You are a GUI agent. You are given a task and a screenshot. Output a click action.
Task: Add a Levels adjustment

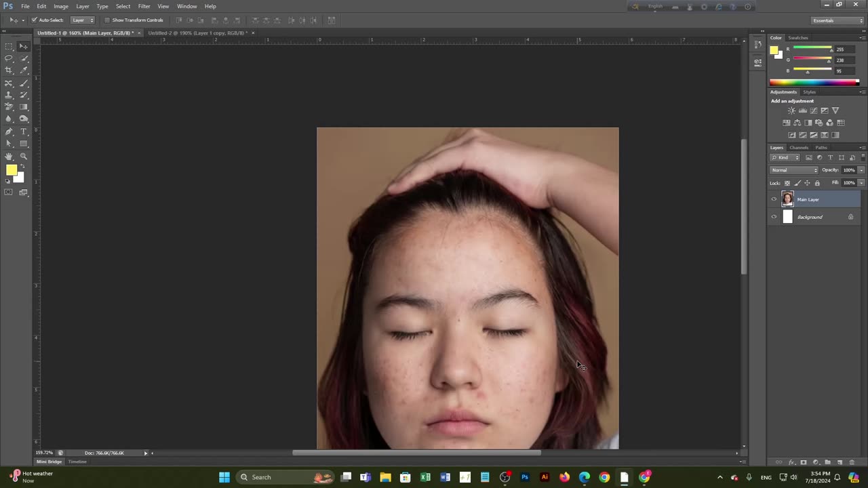(x=802, y=110)
